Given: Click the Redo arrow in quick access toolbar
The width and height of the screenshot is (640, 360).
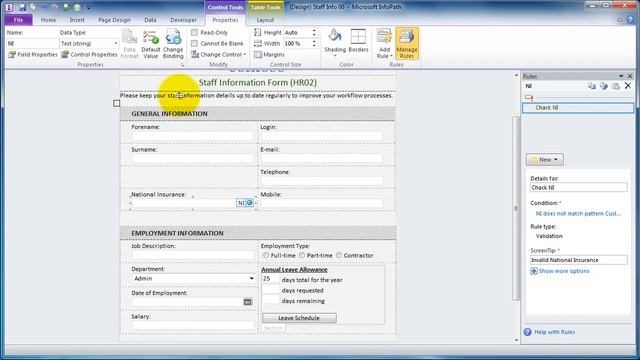Looking at the screenshot, I should 55,7.
